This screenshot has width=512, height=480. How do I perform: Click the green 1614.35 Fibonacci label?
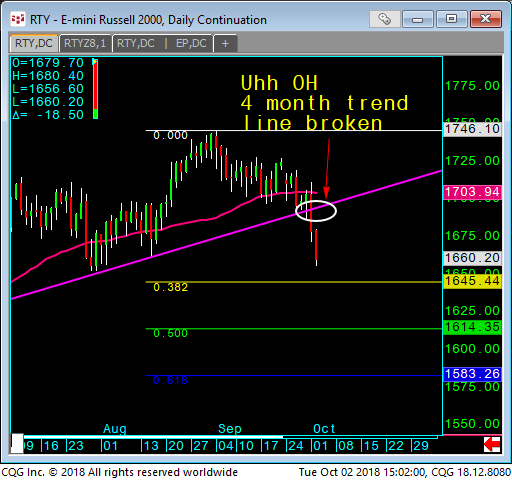[x=472, y=327]
